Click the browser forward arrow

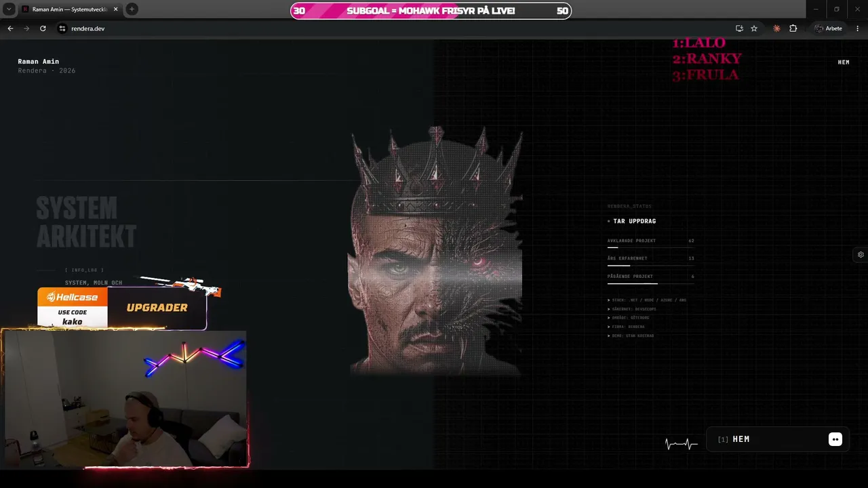(x=26, y=28)
